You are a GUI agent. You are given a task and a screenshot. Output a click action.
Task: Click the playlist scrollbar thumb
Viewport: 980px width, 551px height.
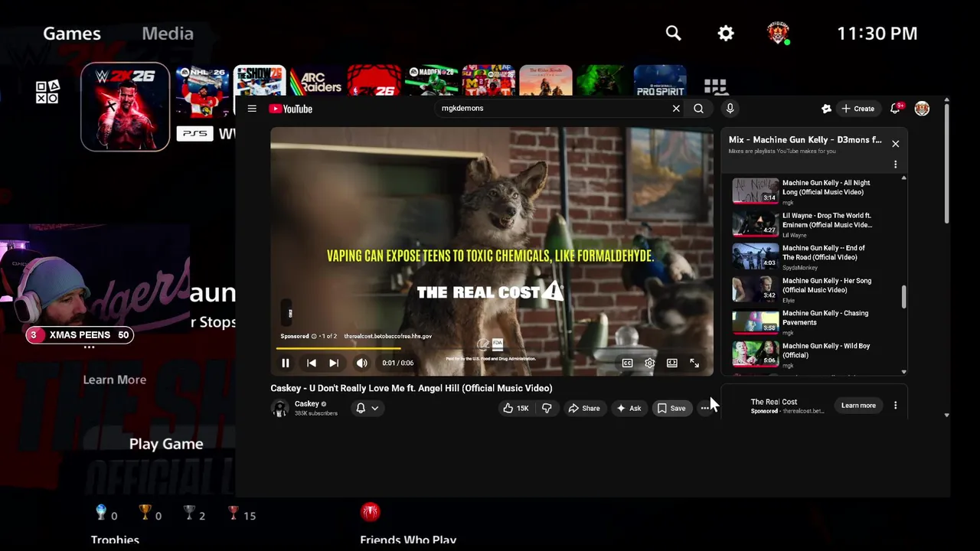click(903, 298)
